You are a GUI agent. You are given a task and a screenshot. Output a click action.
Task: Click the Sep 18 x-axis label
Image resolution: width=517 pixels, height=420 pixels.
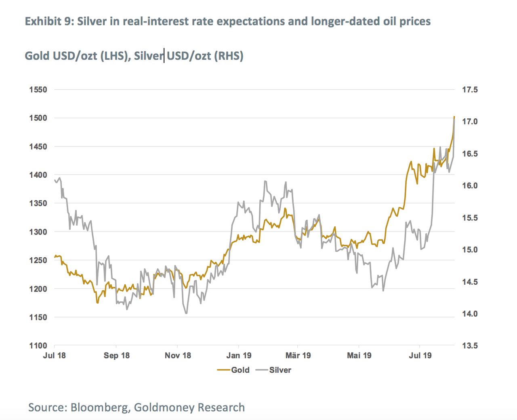point(117,355)
